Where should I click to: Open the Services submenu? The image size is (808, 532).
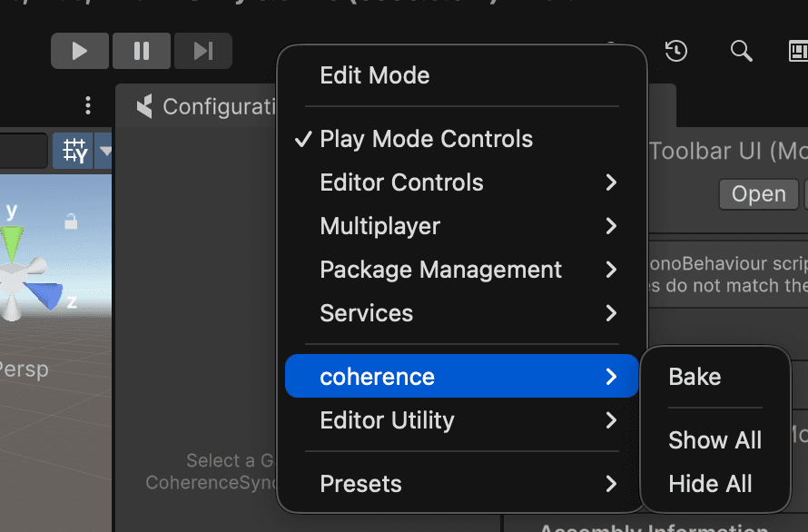point(461,313)
